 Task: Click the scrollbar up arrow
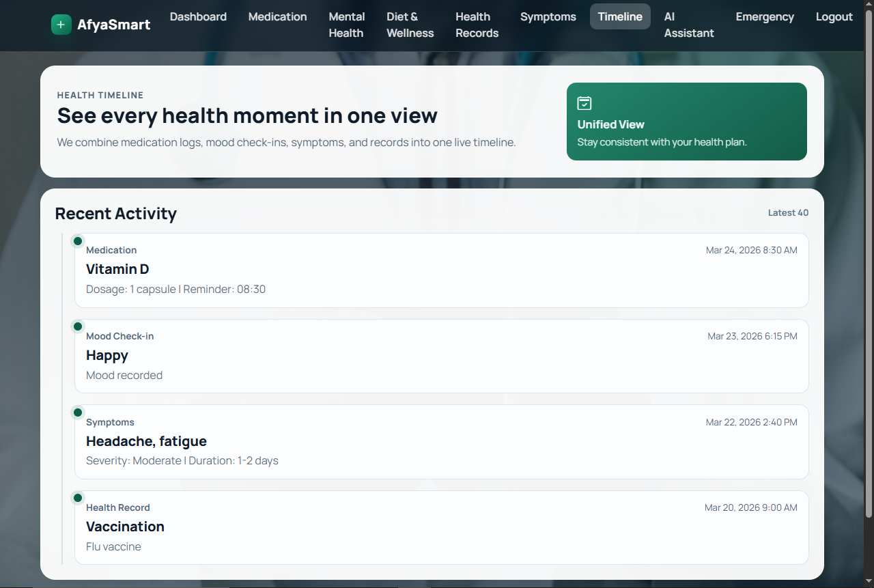tap(869, 5)
